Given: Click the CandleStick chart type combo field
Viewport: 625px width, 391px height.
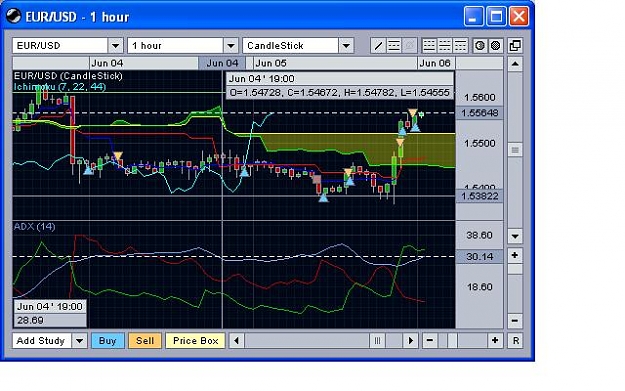Looking at the screenshot, I should (x=291, y=46).
